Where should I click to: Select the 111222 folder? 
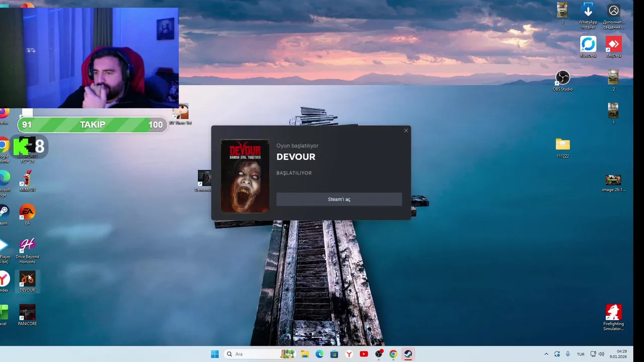coord(562,148)
